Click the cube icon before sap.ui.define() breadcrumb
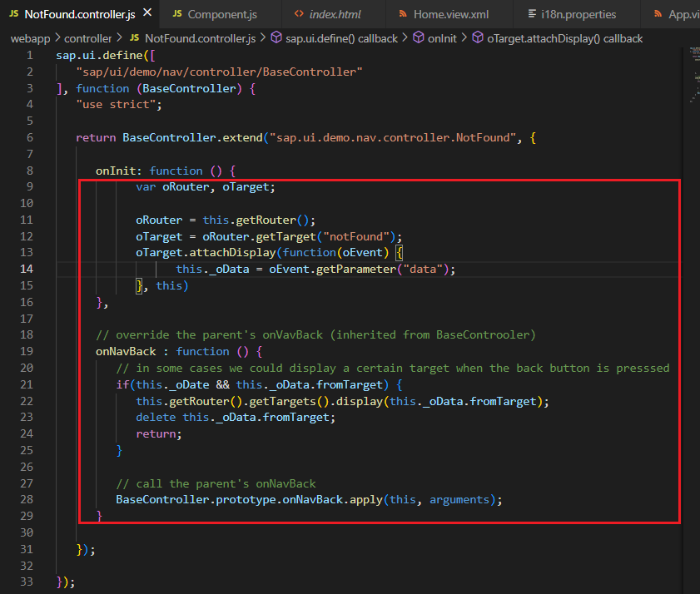 point(276,37)
